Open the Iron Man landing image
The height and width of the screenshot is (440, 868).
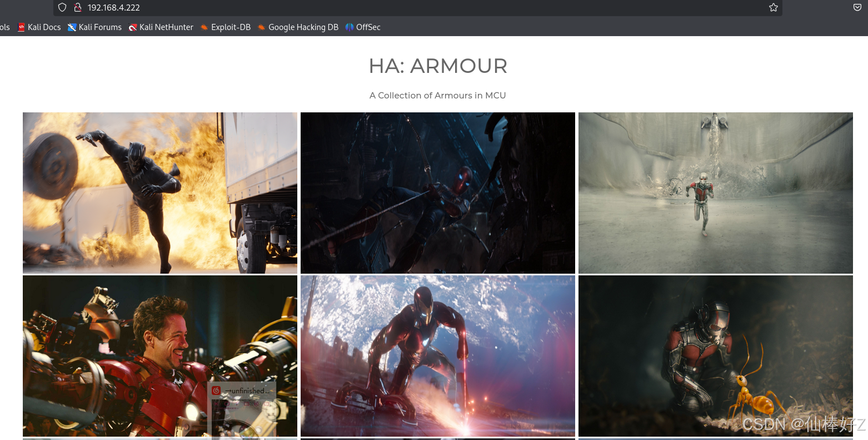pyautogui.click(x=438, y=356)
